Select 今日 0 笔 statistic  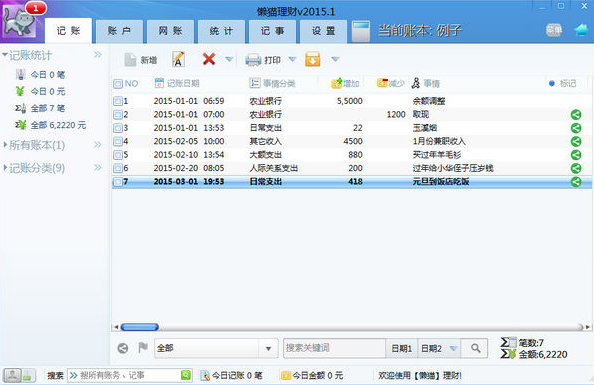tap(41, 75)
